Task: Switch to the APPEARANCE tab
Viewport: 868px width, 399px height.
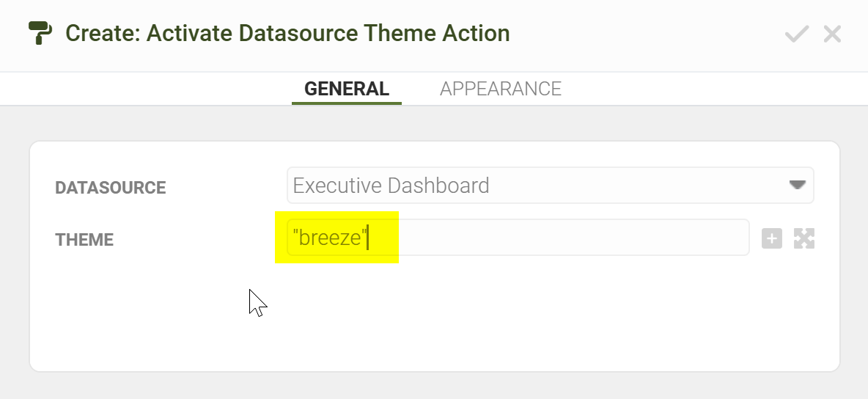Action: click(x=500, y=89)
